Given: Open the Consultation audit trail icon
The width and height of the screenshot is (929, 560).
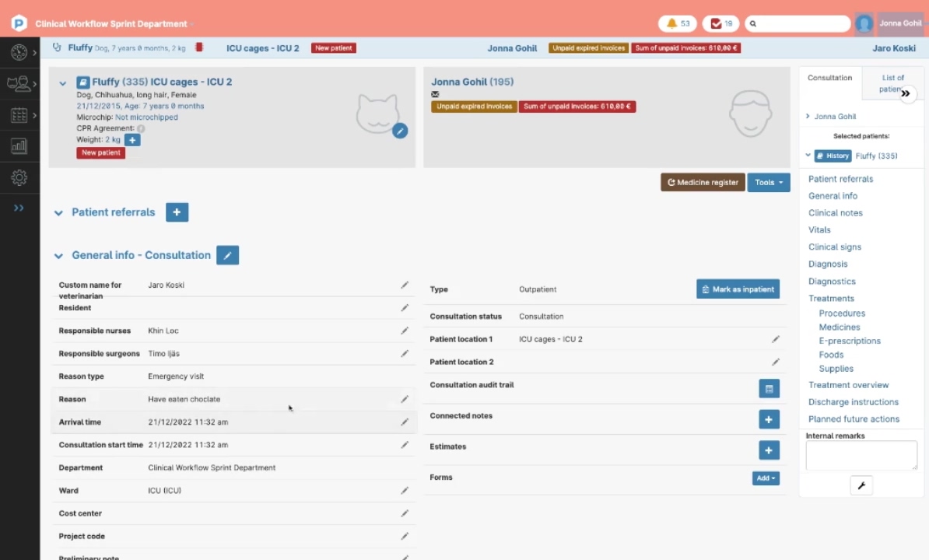Looking at the screenshot, I should 769,388.
